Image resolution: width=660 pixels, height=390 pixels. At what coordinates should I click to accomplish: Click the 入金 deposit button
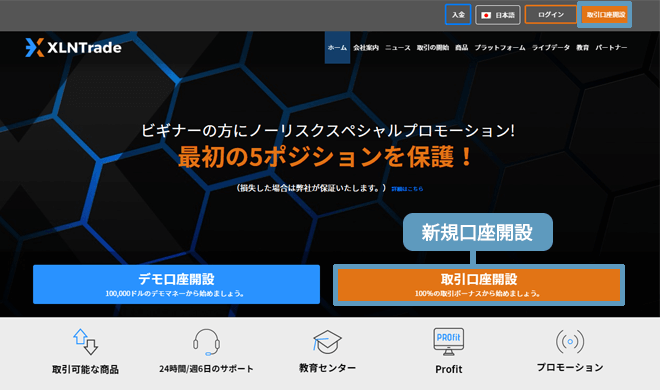(x=458, y=15)
